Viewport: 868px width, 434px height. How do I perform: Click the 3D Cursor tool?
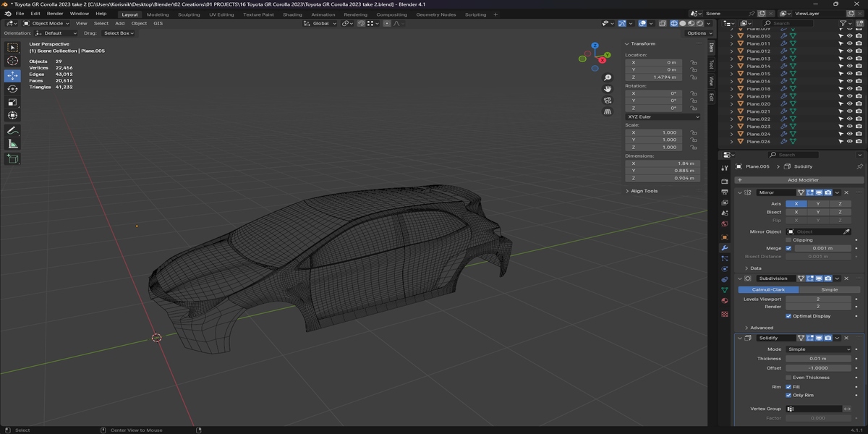(x=12, y=61)
